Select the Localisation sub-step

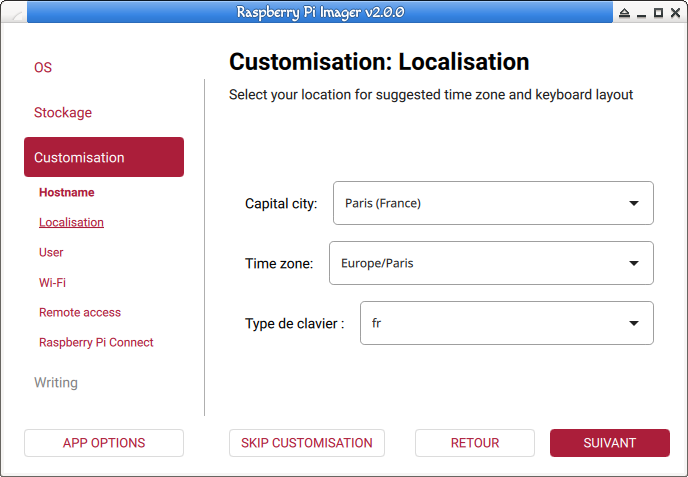point(71,222)
